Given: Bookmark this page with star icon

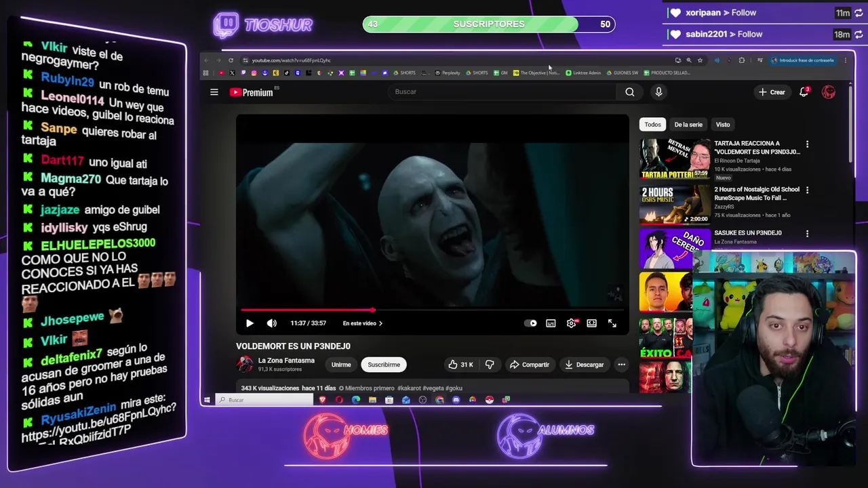Looking at the screenshot, I should point(700,60).
